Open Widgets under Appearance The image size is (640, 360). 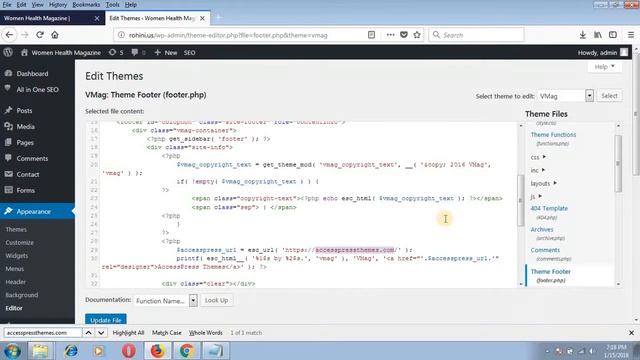tap(17, 256)
